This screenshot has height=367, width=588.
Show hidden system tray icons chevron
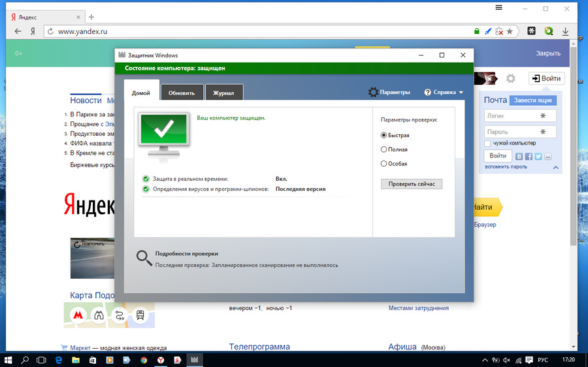[485, 360]
